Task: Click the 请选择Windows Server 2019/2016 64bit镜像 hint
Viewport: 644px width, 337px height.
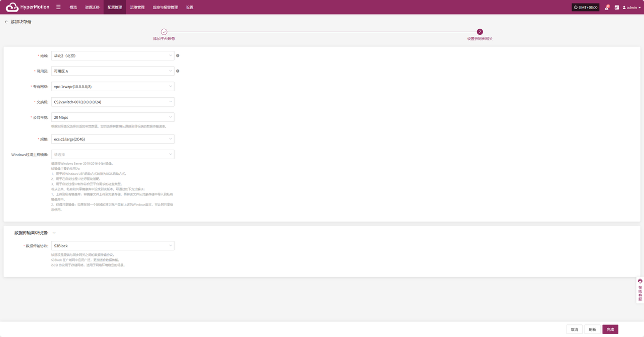Action: point(83,164)
